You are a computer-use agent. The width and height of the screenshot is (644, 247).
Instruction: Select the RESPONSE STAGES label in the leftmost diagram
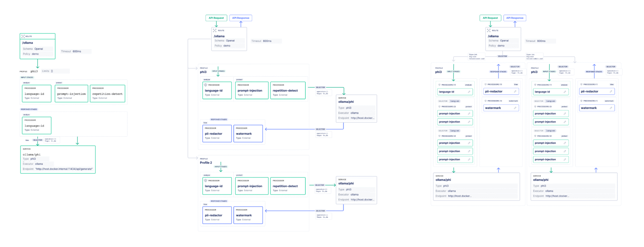tap(29, 109)
